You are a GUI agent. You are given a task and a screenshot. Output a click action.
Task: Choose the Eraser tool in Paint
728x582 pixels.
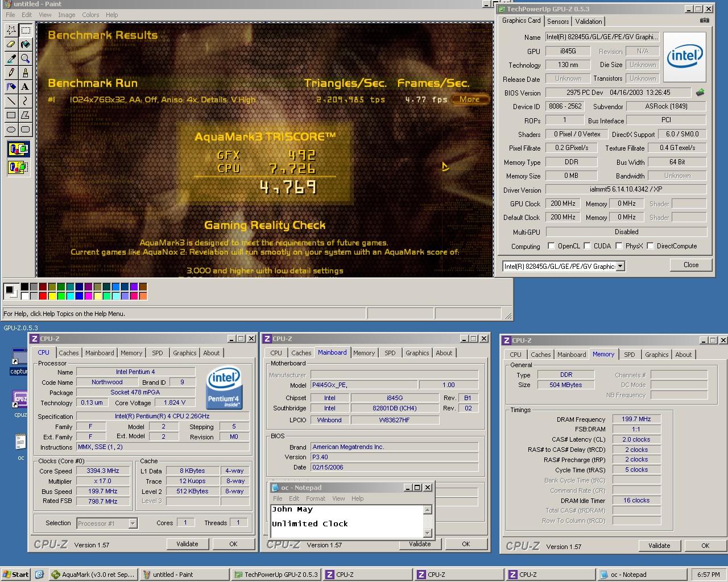coord(11,44)
